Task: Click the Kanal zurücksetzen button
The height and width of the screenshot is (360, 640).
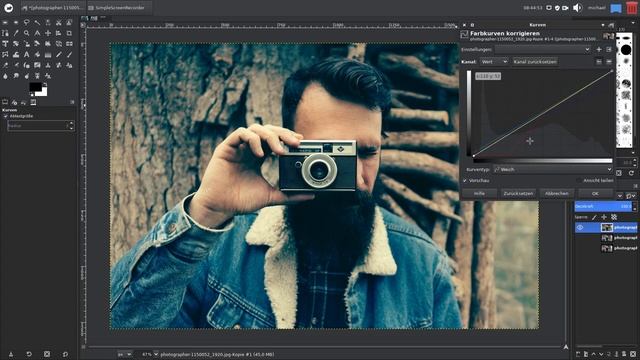Action: pos(536,62)
